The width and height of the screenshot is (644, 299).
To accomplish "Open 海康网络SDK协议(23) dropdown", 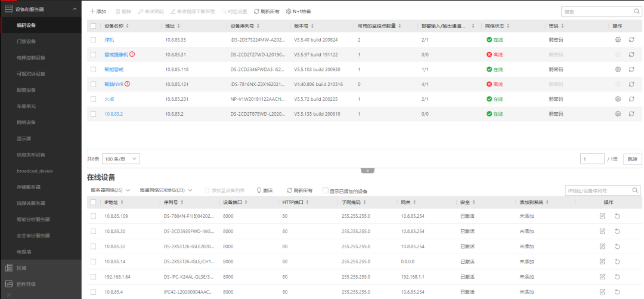I will (166, 190).
